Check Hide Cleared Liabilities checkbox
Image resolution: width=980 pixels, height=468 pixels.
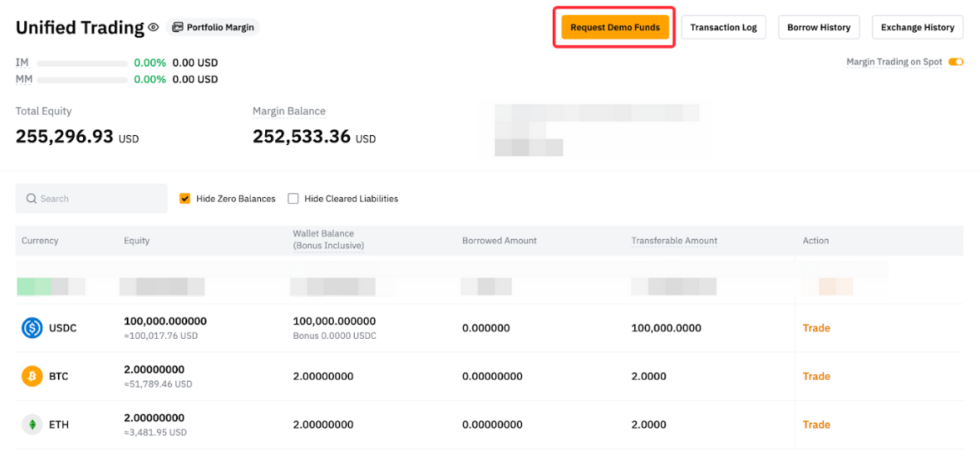click(293, 199)
